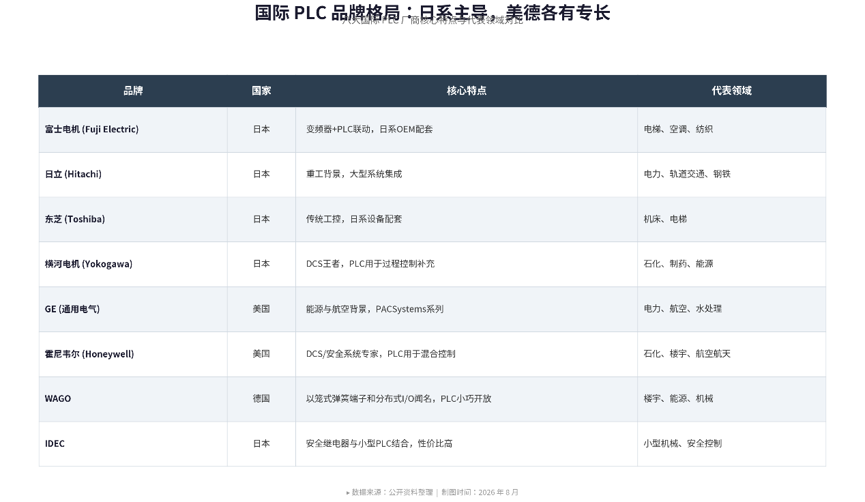Click the WAGO cell '以笼式弹簧端子和分布式I/O闻名，PLC小巧开放'
Screen dimensions: 865x502
[467, 399]
